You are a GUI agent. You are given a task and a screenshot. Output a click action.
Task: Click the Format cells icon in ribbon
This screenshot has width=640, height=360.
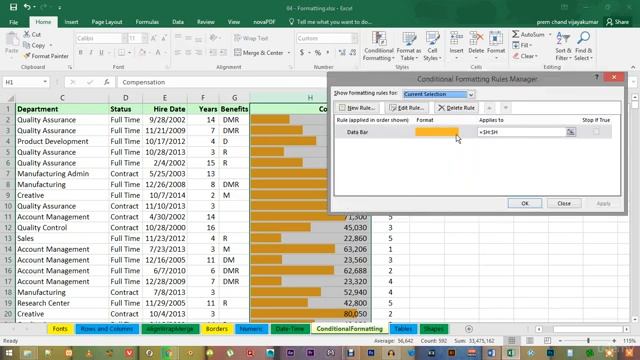coord(496,39)
